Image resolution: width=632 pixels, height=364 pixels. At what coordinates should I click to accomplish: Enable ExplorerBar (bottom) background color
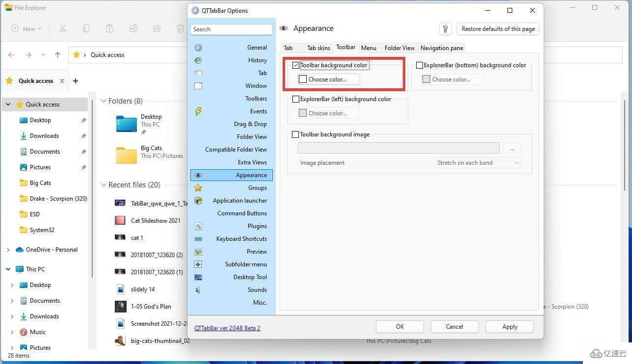coord(420,65)
